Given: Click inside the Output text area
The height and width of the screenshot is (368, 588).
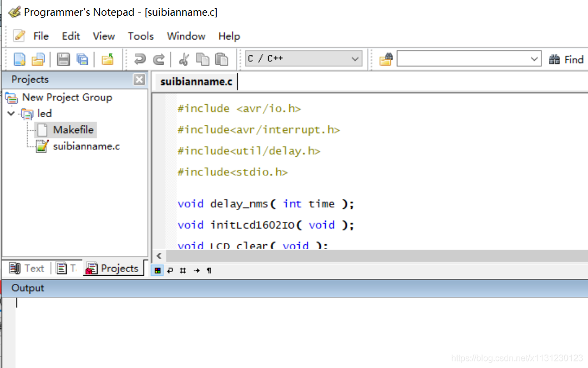Looking at the screenshot, I should click(300, 333).
